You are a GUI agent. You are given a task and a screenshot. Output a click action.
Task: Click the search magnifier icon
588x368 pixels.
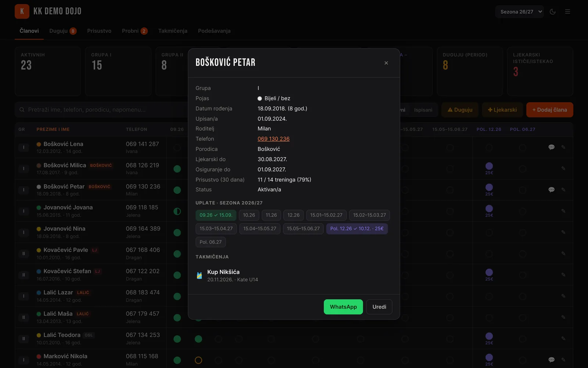click(x=22, y=110)
